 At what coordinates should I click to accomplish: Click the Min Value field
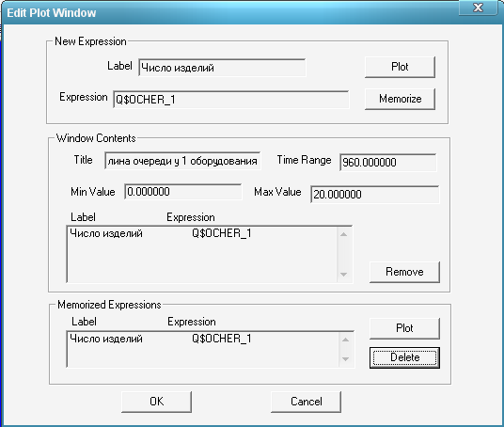coord(183,192)
